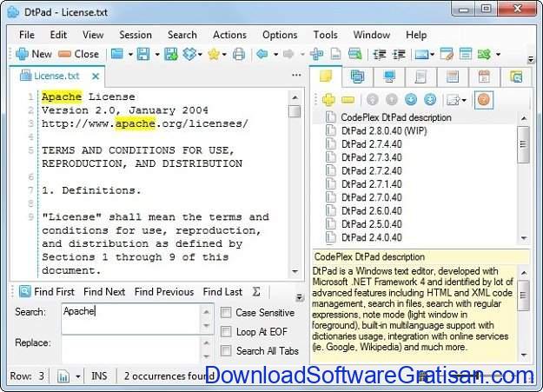This screenshot has width=543, height=392.
Task: Click Find First
Action: point(54,292)
